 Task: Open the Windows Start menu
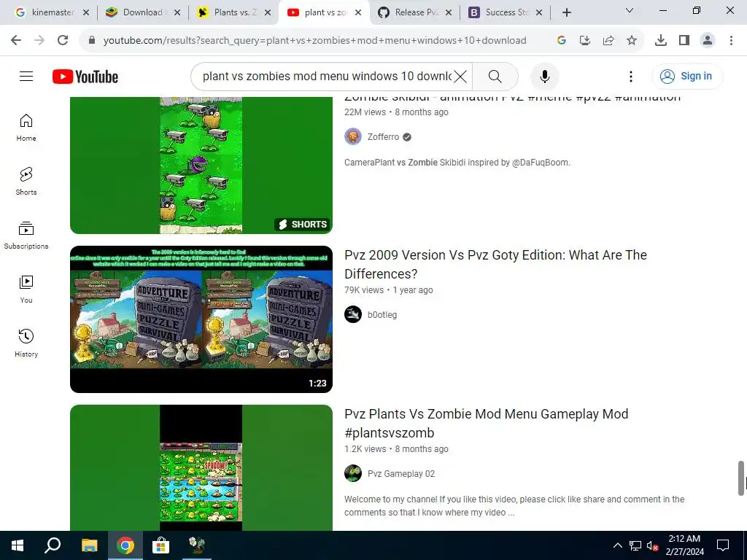click(x=18, y=545)
